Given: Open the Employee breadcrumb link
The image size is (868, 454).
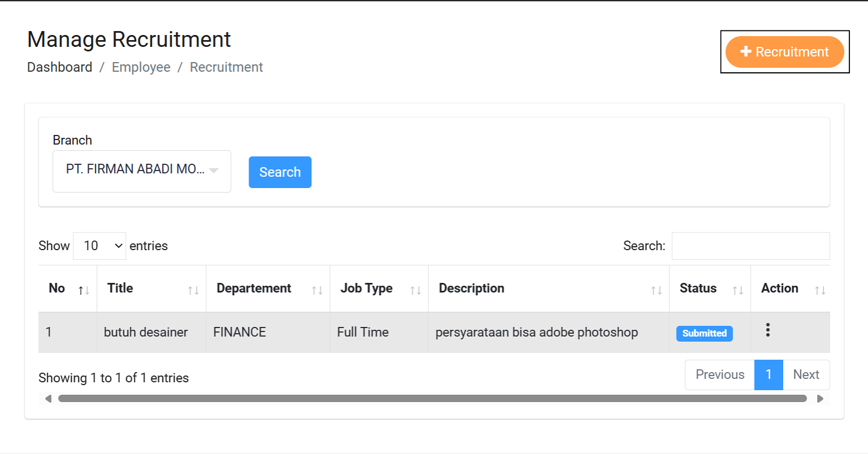Looking at the screenshot, I should 141,67.
